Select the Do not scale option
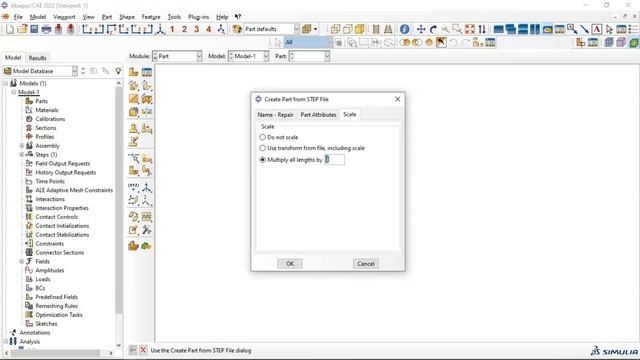This screenshot has height=360, width=640. [262, 137]
